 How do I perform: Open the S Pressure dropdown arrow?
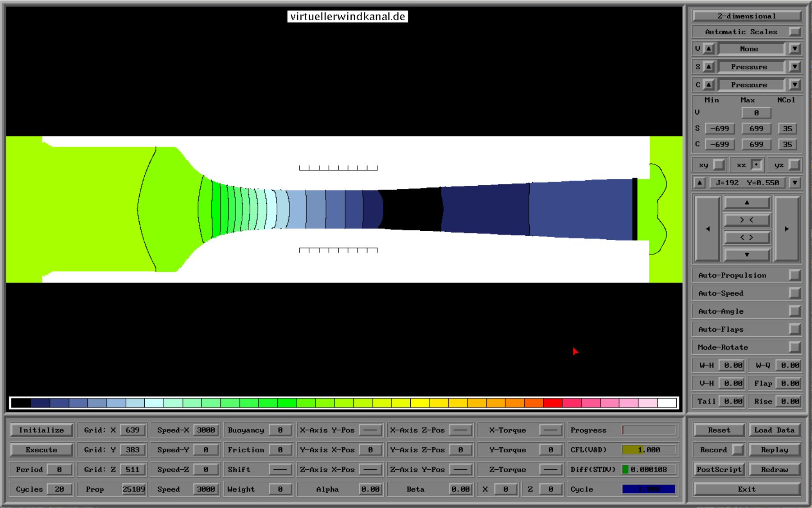pos(795,67)
